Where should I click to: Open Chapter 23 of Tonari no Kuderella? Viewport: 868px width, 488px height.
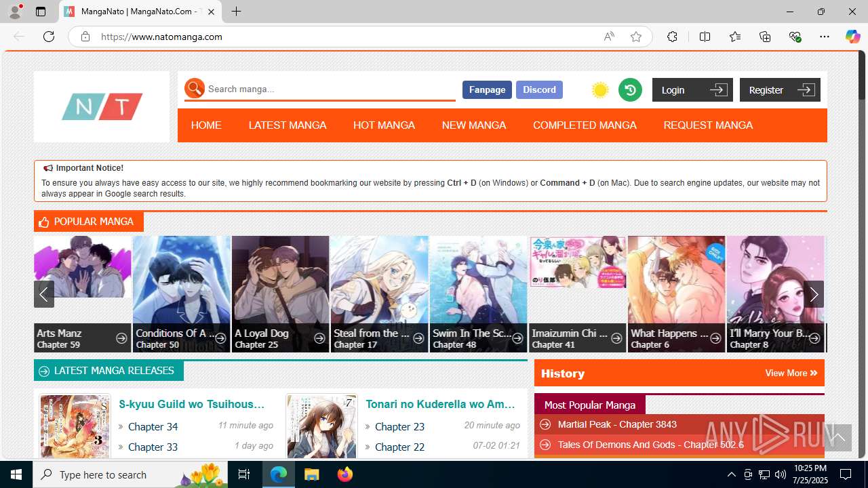pyautogui.click(x=399, y=426)
